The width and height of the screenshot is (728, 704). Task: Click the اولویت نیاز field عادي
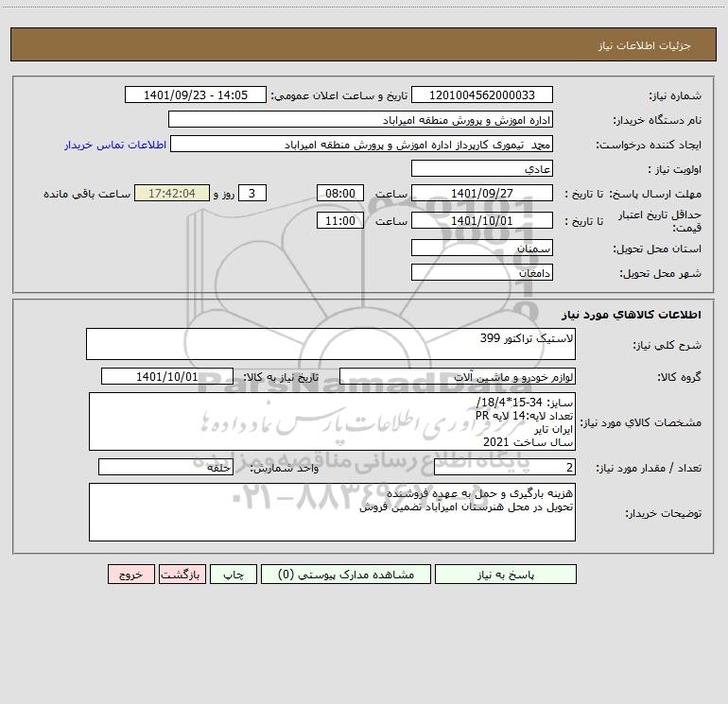482,168
